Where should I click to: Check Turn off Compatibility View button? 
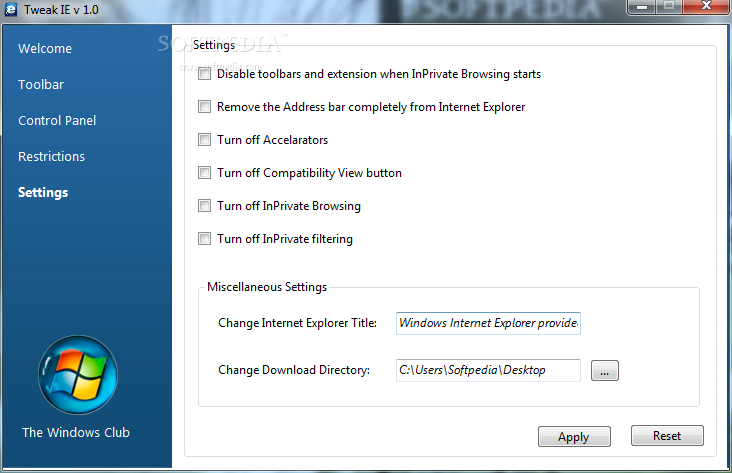click(204, 173)
